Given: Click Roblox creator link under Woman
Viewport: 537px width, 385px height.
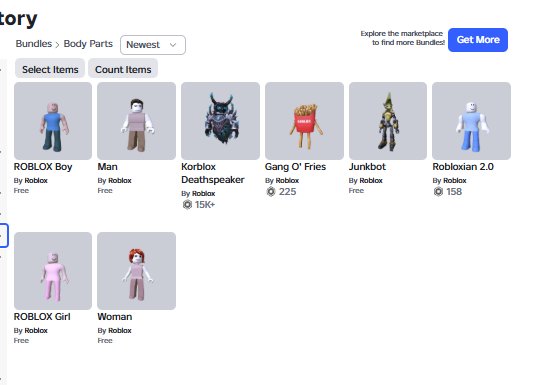Looking at the screenshot, I should (x=120, y=331).
